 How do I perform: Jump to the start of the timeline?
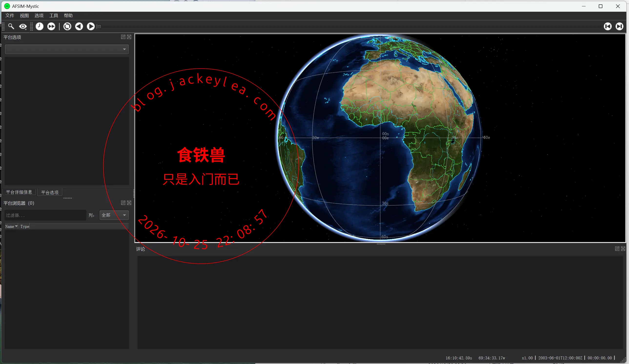pos(608,26)
